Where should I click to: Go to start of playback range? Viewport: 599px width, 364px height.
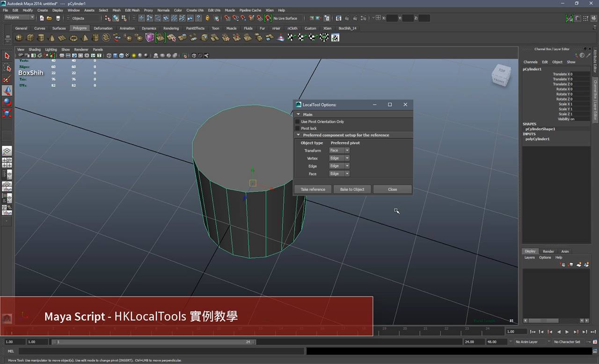coord(533,332)
